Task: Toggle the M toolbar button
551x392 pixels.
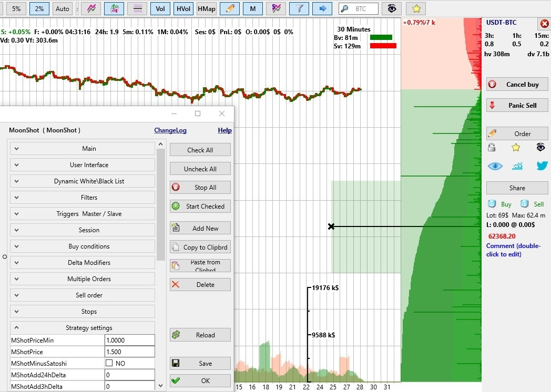Action: pyautogui.click(x=253, y=9)
